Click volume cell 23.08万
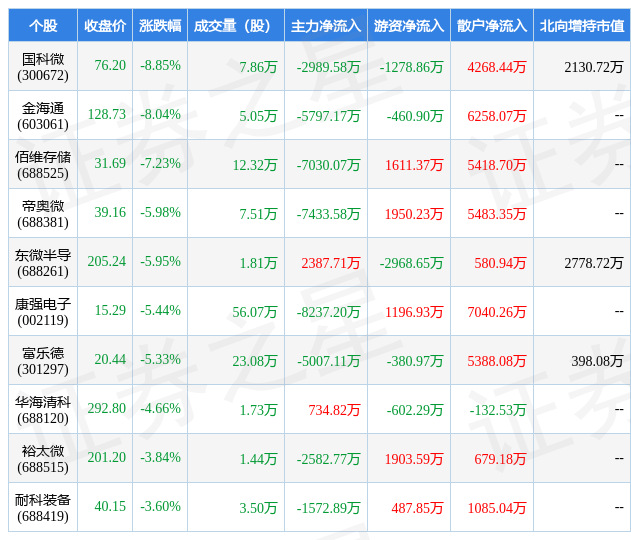631x540 pixels. tap(255, 361)
